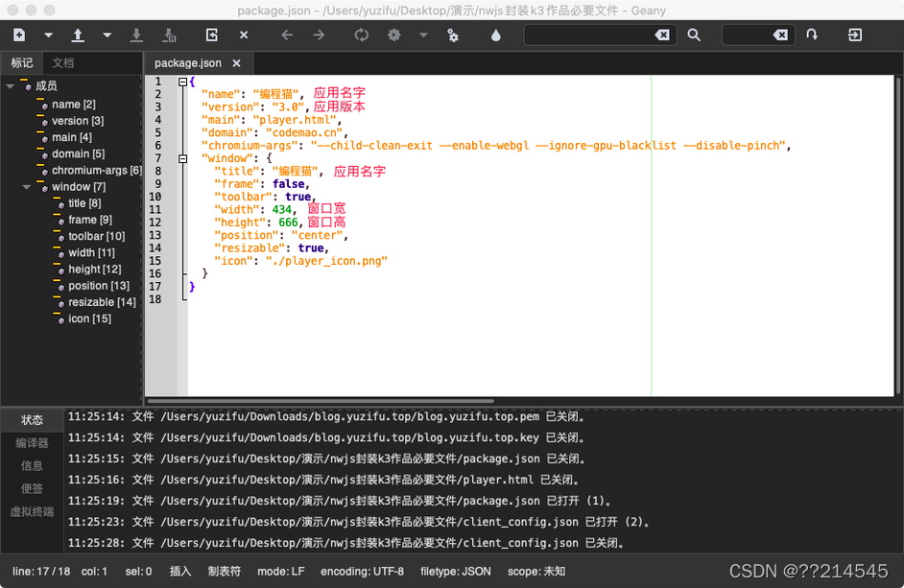Select icon [15] in symbol tree

pyautogui.click(x=89, y=318)
